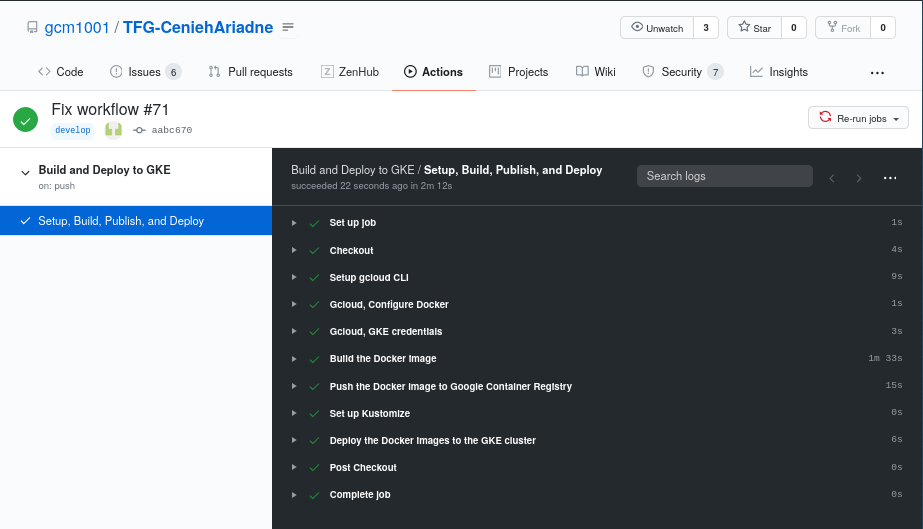Click the develop branch label
The height and width of the screenshot is (529, 923).
72,130
